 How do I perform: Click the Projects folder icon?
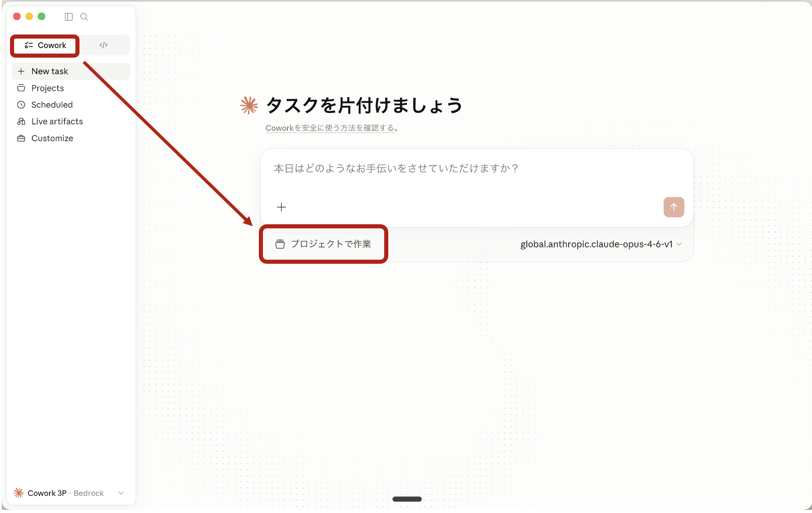pos(21,88)
